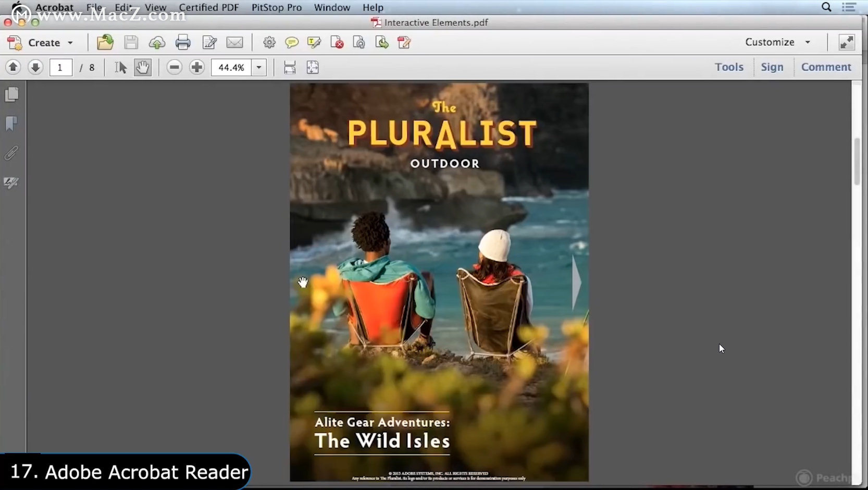This screenshot has width=868, height=490.
Task: Open the Window menu
Action: [332, 7]
